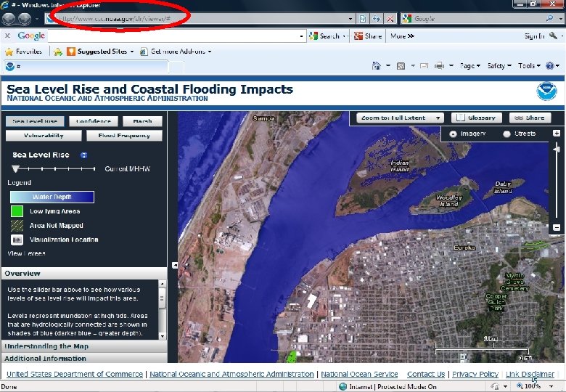
Task: Open the Tools menu dropdown
Action: pyautogui.click(x=529, y=65)
